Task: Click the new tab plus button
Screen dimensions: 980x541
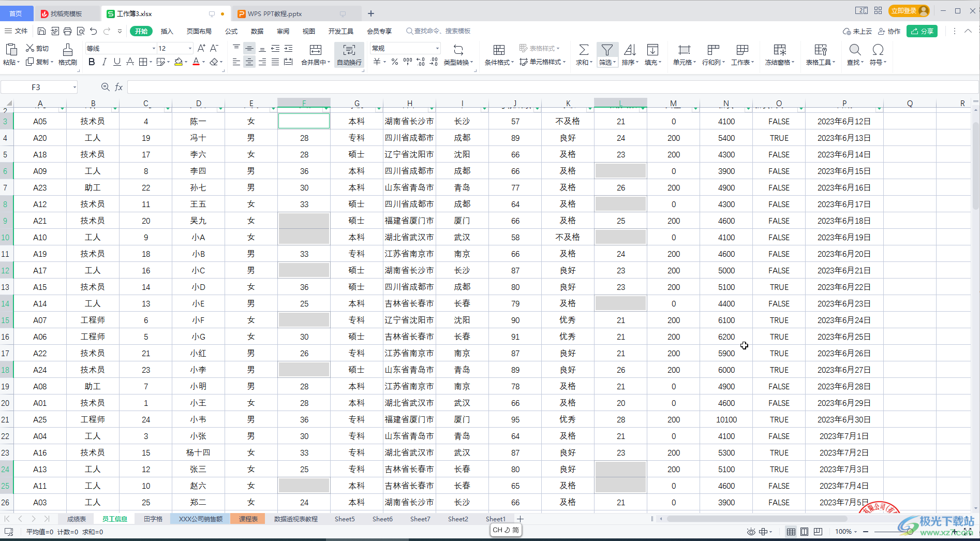Action: click(x=370, y=13)
